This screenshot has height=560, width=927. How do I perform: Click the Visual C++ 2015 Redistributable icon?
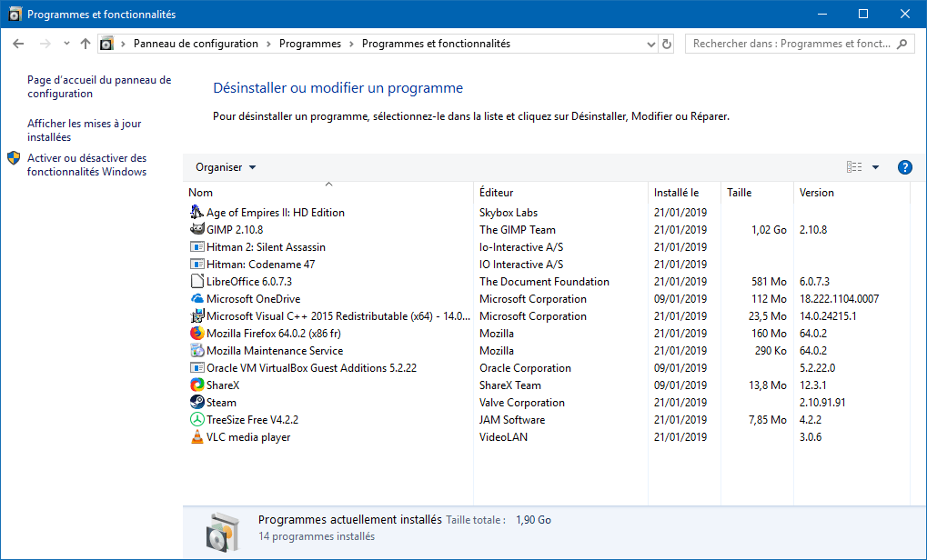click(196, 316)
